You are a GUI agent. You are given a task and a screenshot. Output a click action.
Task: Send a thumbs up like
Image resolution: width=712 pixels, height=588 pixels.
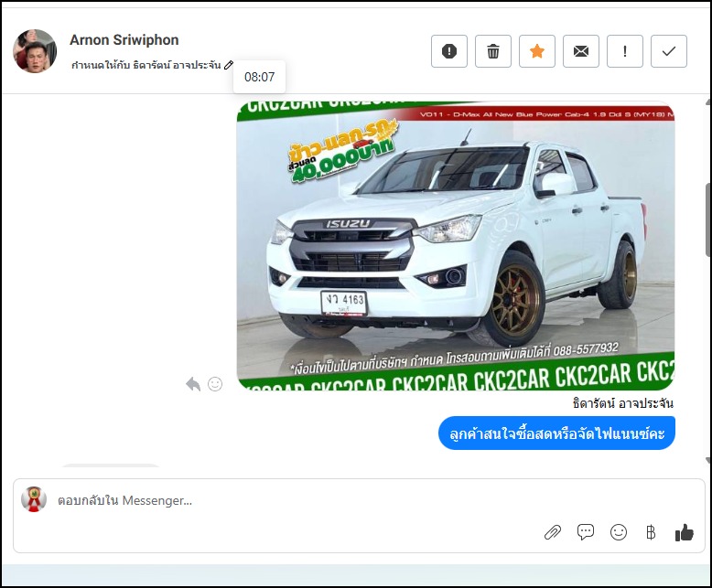click(x=685, y=532)
